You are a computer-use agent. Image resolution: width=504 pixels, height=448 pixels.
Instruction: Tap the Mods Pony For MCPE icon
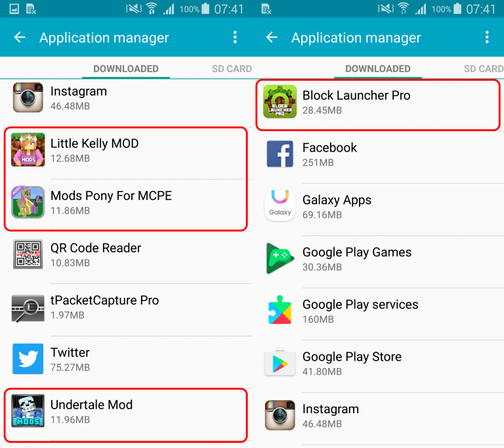tap(28, 202)
